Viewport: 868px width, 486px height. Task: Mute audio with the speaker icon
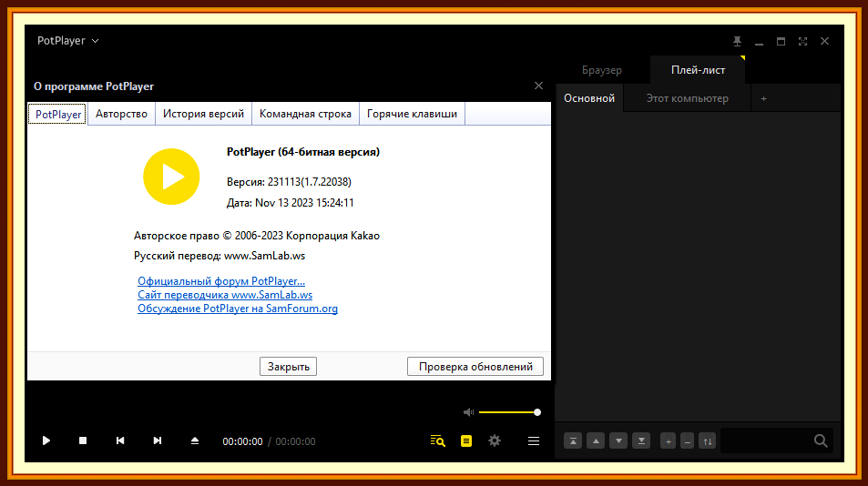pos(468,412)
